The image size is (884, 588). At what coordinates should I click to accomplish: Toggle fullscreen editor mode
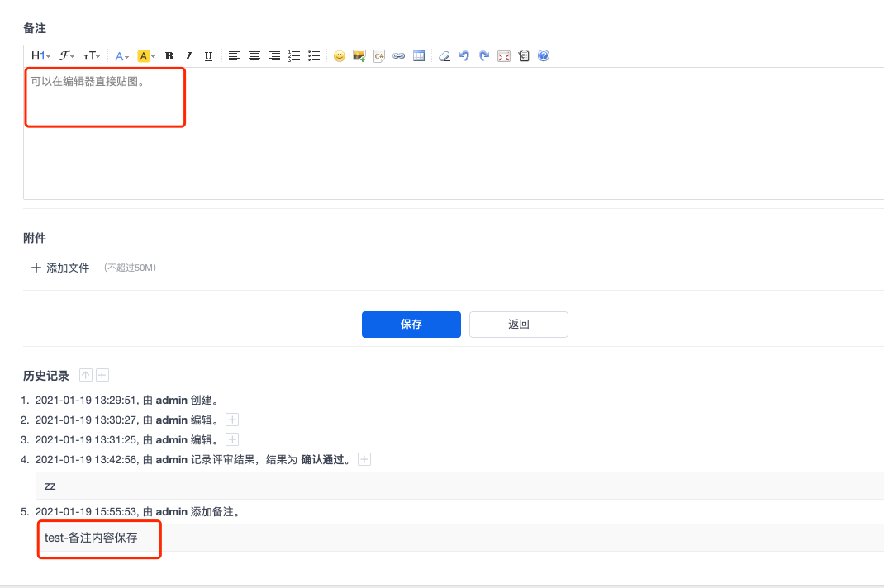pyautogui.click(x=504, y=56)
